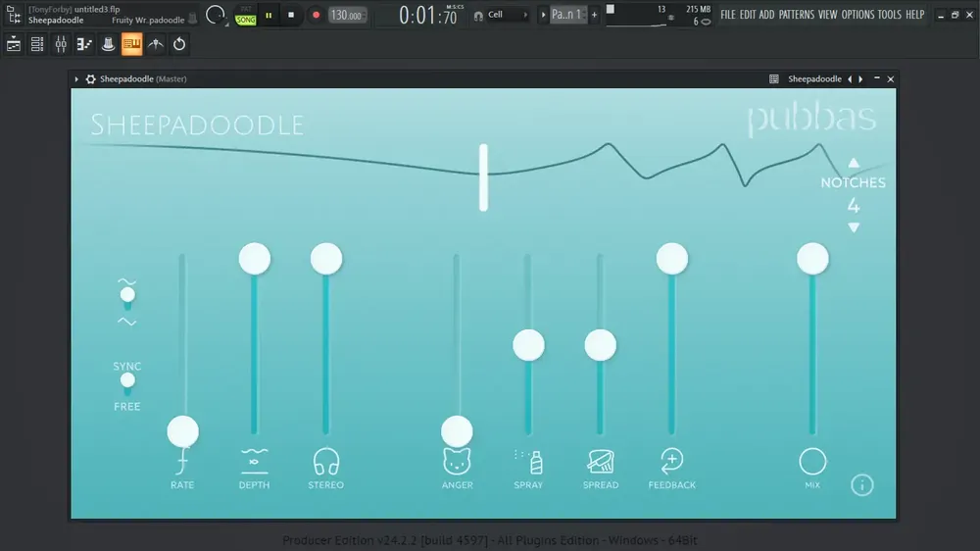Image resolution: width=980 pixels, height=551 pixels.
Task: Select next preset with the right arrow
Action: click(860, 78)
